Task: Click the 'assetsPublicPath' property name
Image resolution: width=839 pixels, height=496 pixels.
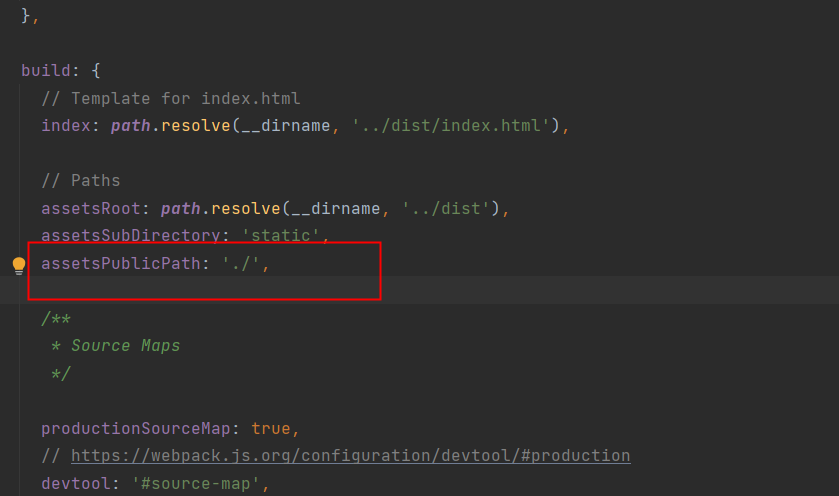Action: pos(121,263)
